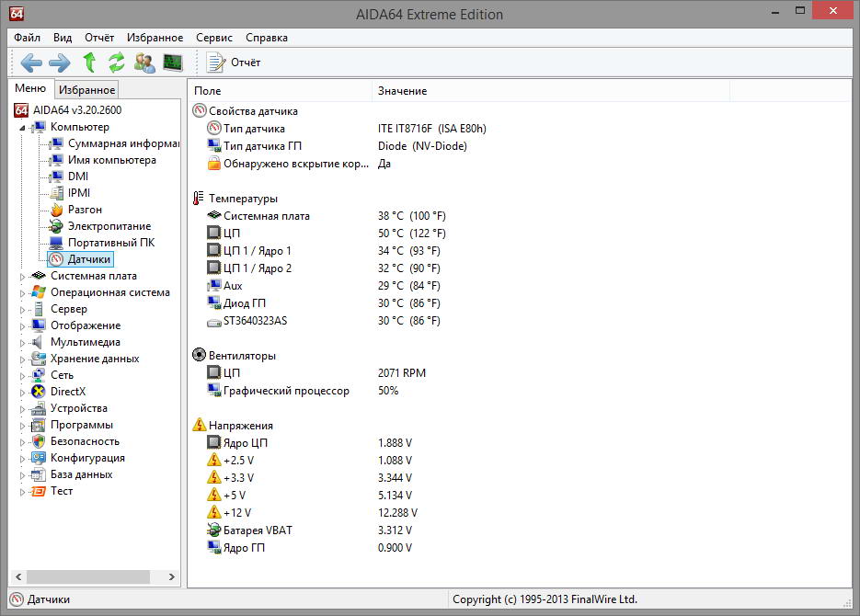Expand the Мультимедиа tree node
This screenshot has height=616, width=860.
(x=22, y=343)
